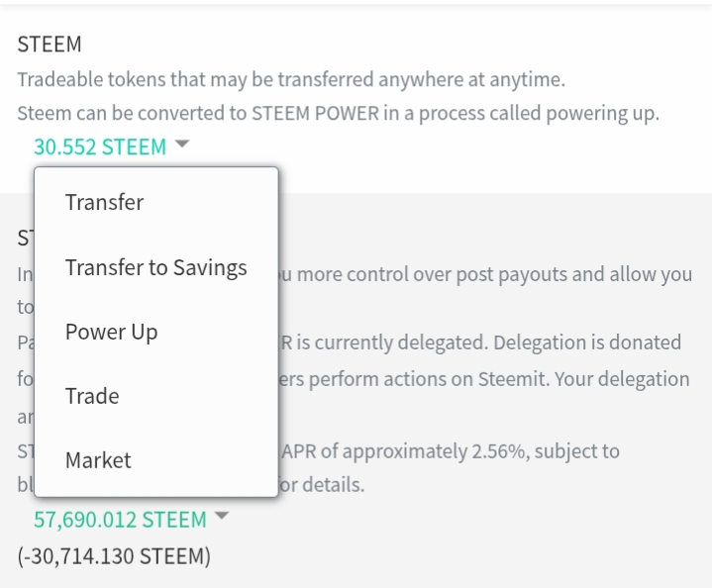Click the 30.552 STEEM balance link
Image resolution: width=712 pixels, height=588 pixels.
point(100,147)
